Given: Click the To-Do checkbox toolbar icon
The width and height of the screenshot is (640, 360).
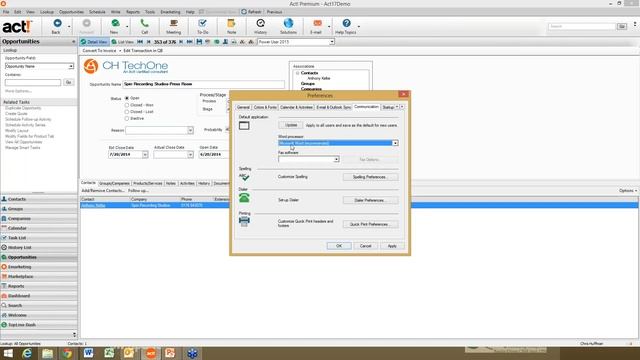Looking at the screenshot, I should [x=202, y=23].
